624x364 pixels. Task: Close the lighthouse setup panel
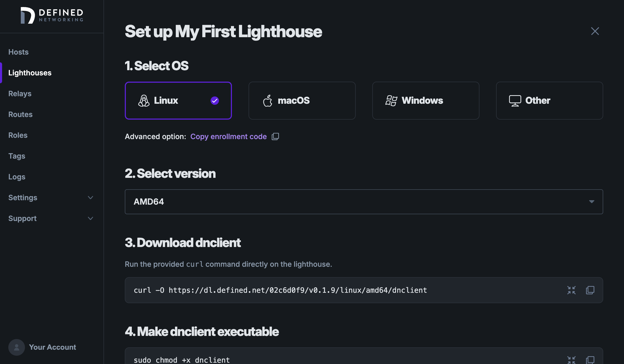click(595, 31)
